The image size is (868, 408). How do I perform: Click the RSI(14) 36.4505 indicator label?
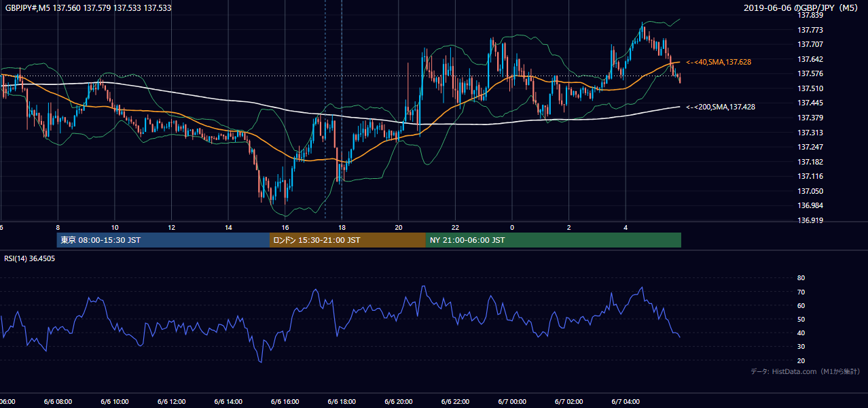coord(30,258)
